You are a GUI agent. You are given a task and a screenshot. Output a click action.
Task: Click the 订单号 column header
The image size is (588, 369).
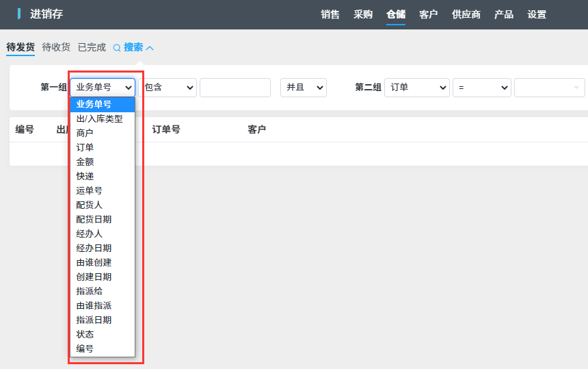point(166,129)
